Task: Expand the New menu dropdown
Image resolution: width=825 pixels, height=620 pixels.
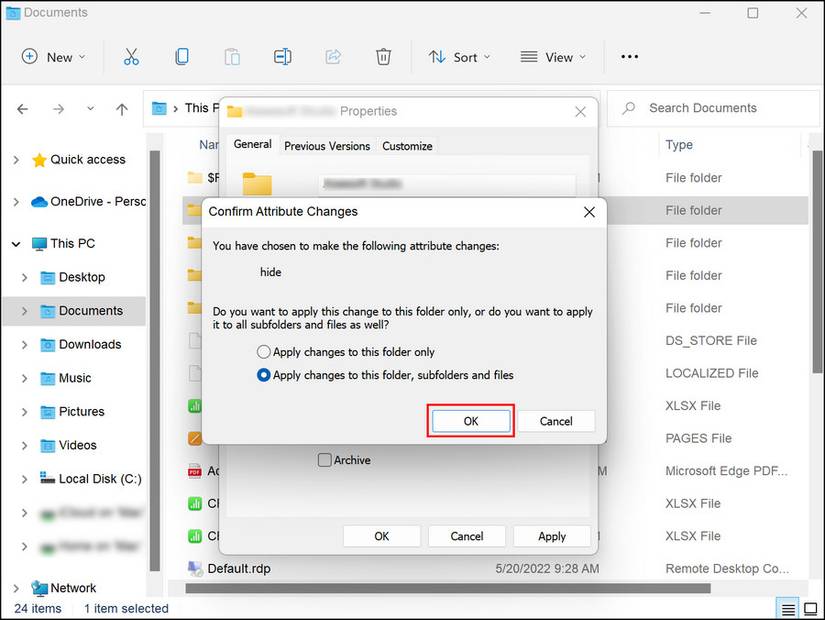Action: [x=53, y=57]
